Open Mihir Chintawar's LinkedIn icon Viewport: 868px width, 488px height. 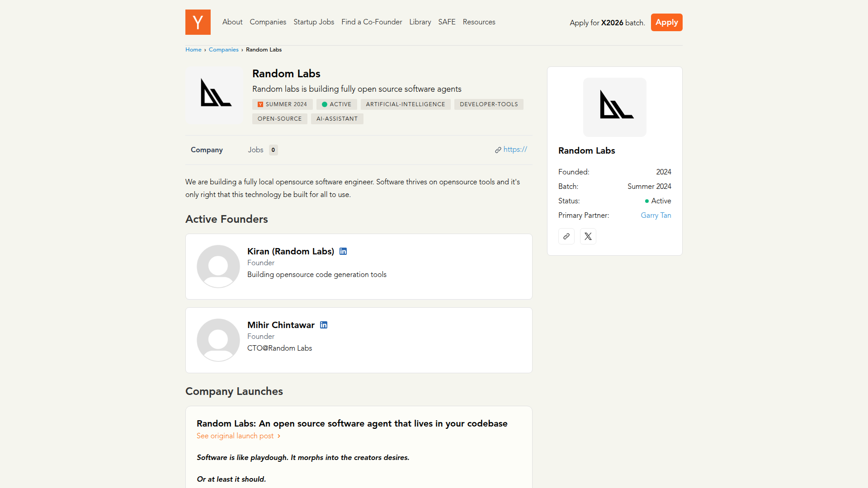tap(324, 325)
